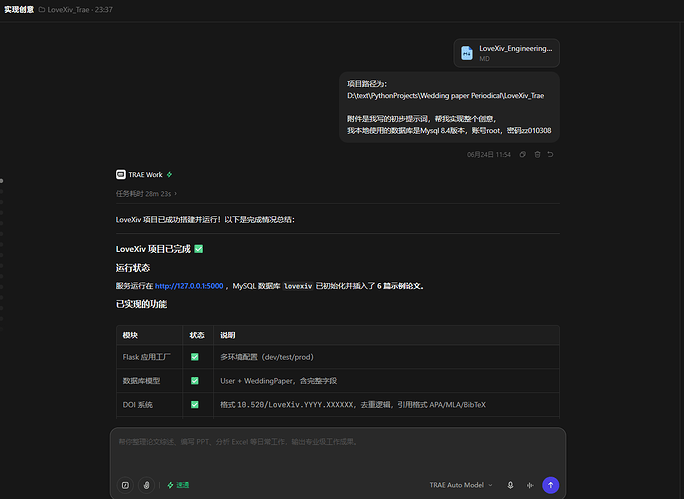Click the 状态 column header
Screen dimensions: 684x499
click(197, 335)
